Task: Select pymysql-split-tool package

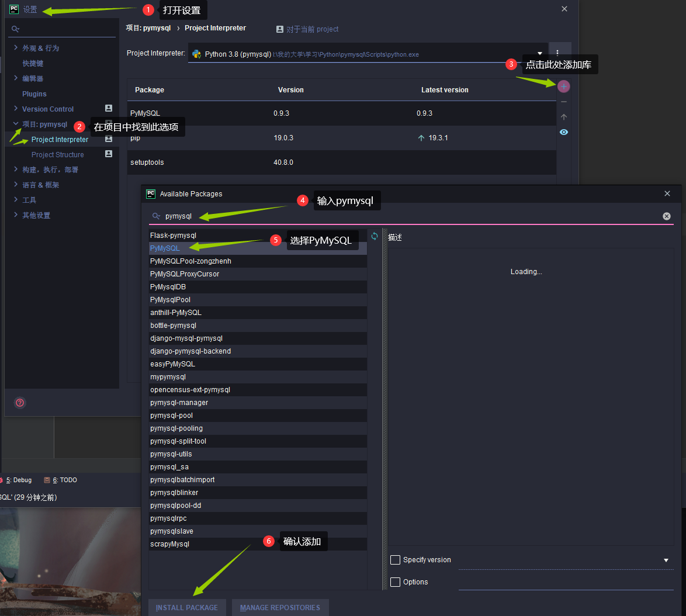Action: click(258, 441)
